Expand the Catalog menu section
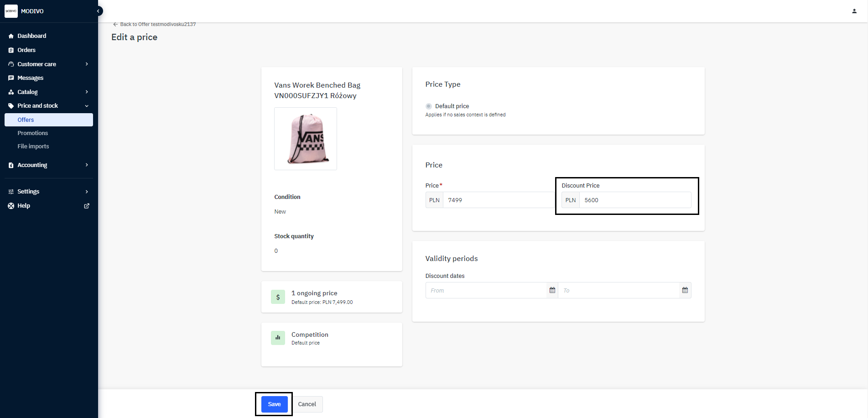The width and height of the screenshot is (868, 418). coord(87,92)
